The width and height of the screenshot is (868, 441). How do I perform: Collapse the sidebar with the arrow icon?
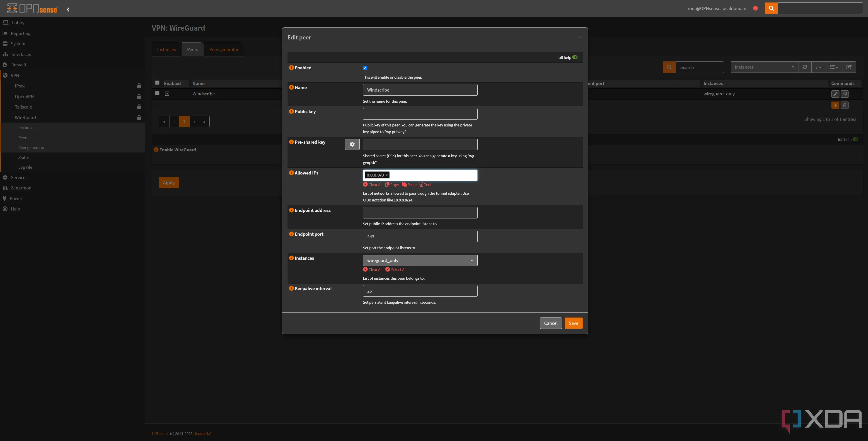[x=68, y=10]
